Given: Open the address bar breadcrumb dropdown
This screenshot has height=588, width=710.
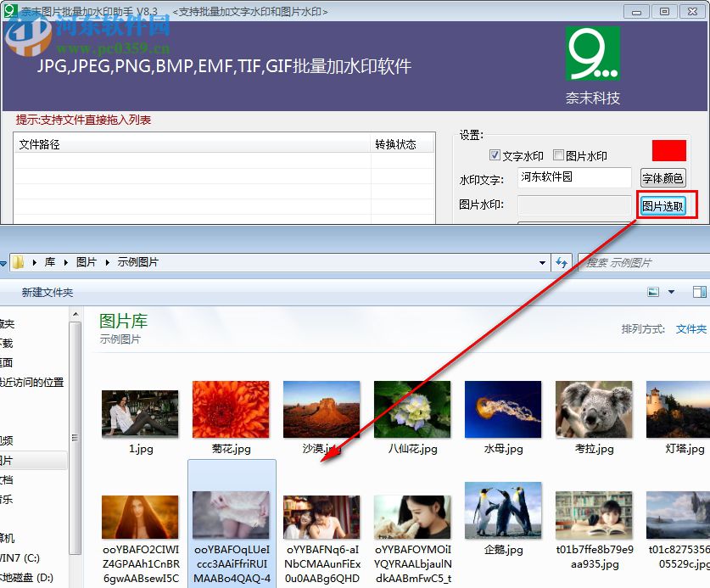Looking at the screenshot, I should pyautogui.click(x=541, y=262).
